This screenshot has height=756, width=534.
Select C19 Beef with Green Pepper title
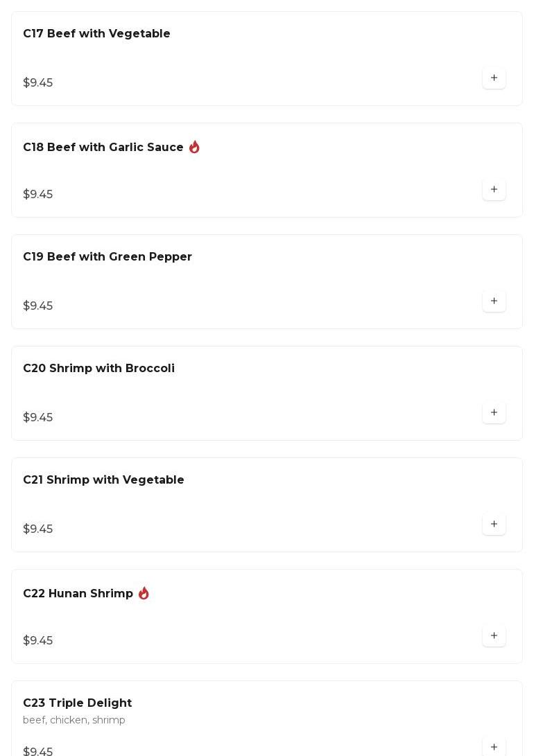pyautogui.click(x=107, y=257)
